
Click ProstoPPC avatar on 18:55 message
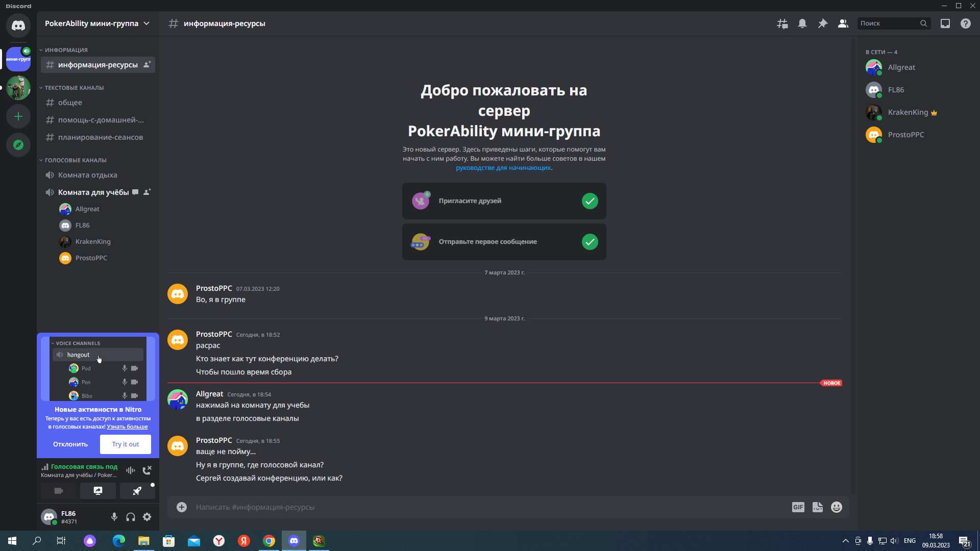point(178,446)
